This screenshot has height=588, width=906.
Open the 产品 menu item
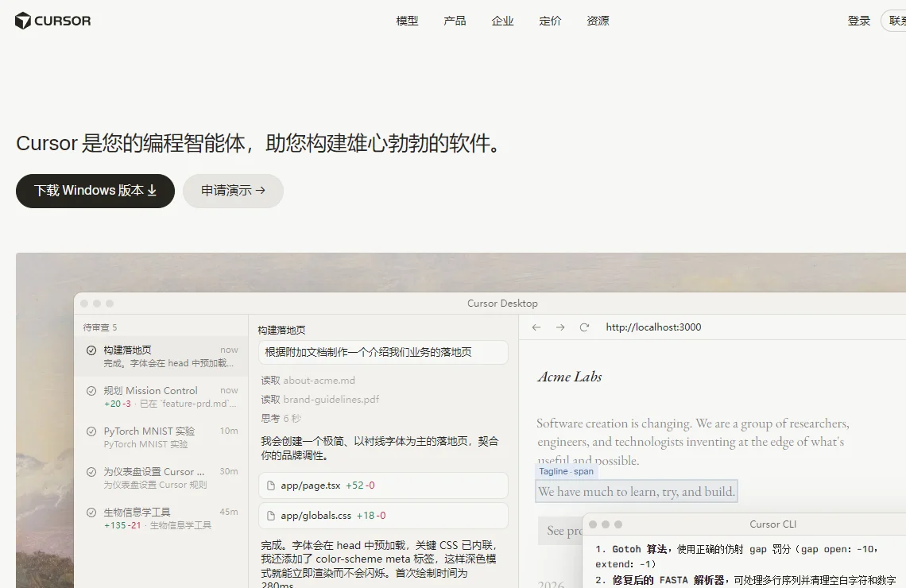point(455,21)
